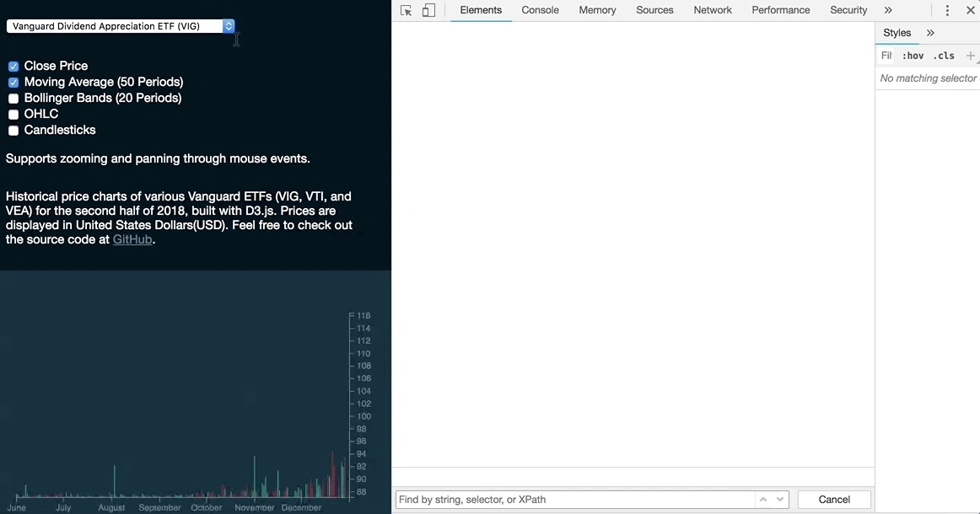Uncheck the Close Price checkbox

click(x=13, y=67)
